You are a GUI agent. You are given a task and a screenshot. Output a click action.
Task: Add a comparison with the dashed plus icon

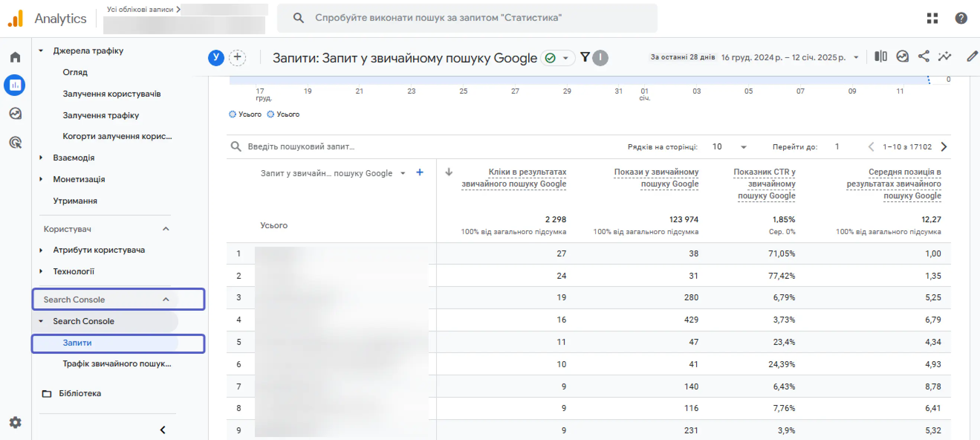point(237,58)
